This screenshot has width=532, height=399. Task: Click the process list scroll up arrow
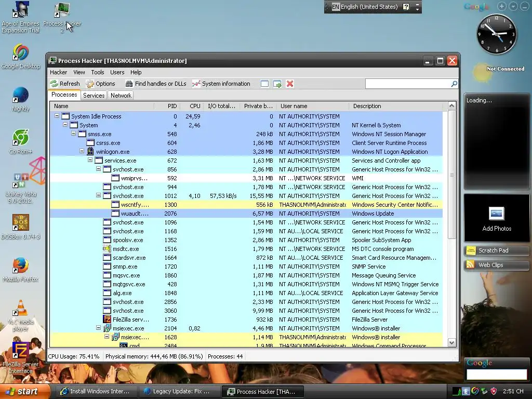(451, 106)
